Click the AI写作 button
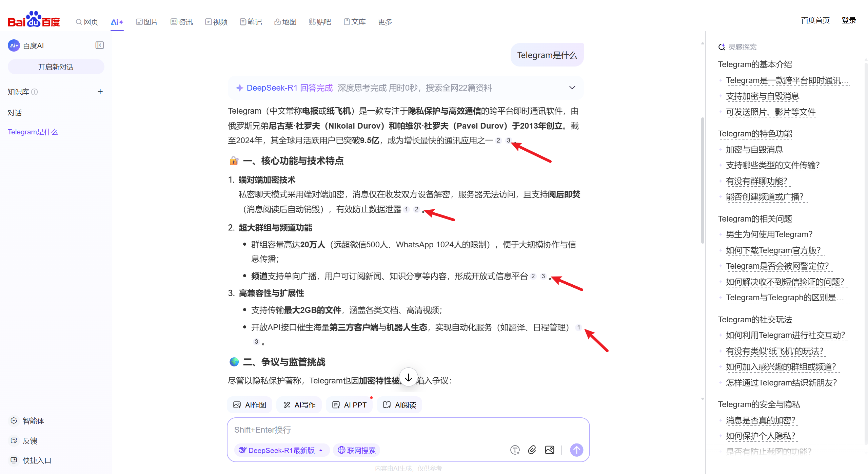The image size is (868, 474). click(299, 404)
